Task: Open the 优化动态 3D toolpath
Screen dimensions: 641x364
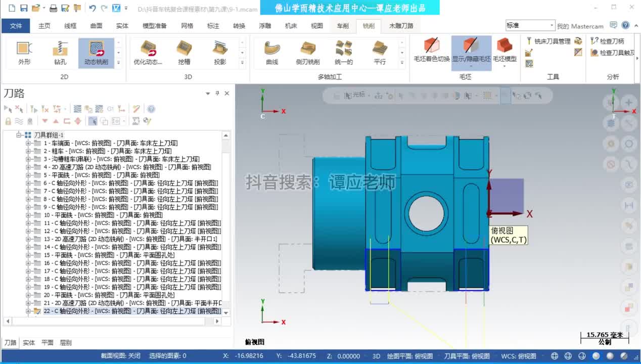Action: tap(148, 53)
